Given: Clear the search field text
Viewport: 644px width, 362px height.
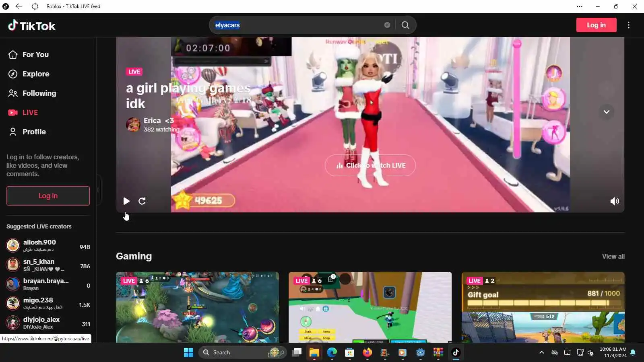Looking at the screenshot, I should (x=387, y=25).
